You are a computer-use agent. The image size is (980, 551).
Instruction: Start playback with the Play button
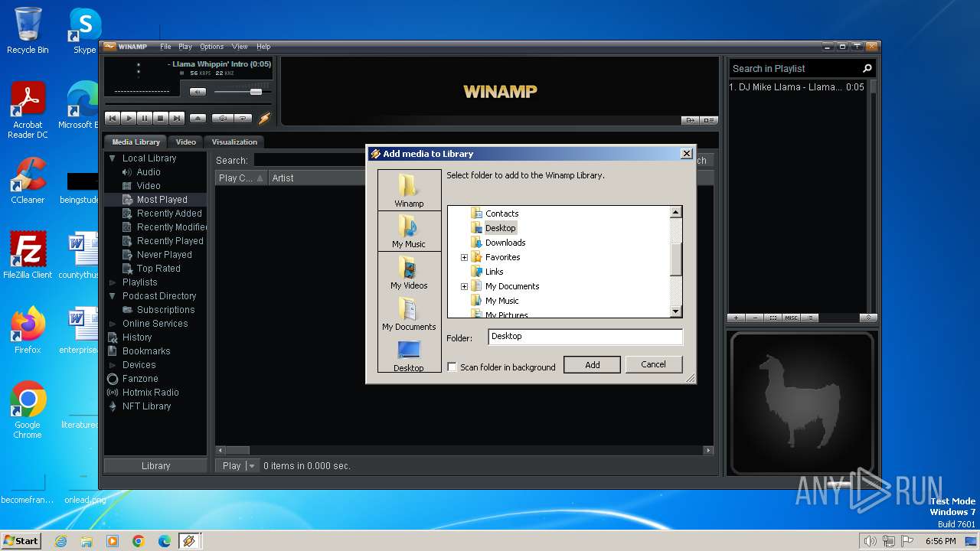[x=129, y=118]
